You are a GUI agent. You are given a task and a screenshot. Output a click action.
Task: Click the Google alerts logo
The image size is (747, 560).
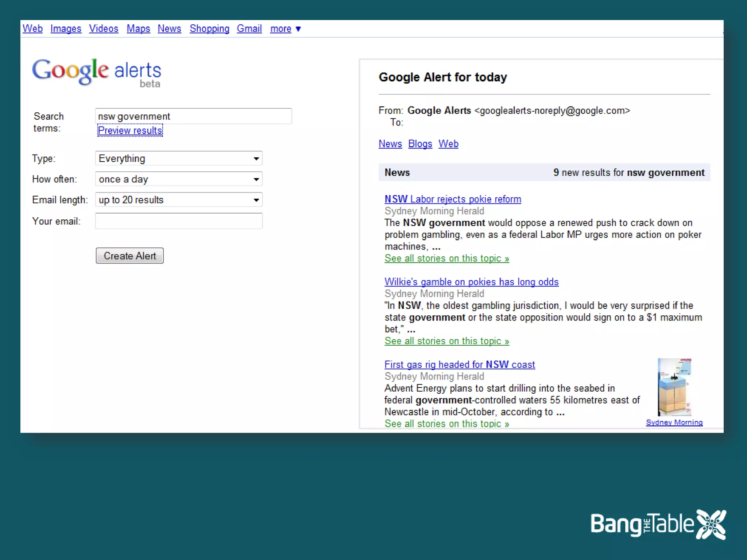(x=97, y=72)
